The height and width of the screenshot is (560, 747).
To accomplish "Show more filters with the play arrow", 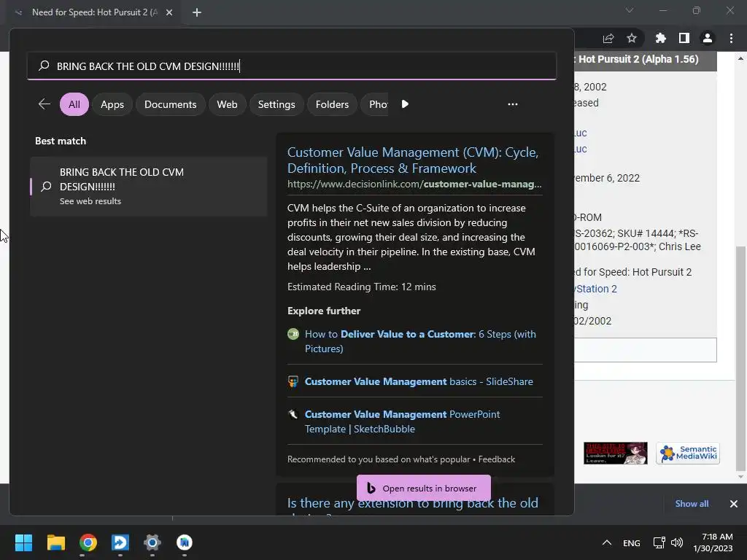I will coord(405,104).
